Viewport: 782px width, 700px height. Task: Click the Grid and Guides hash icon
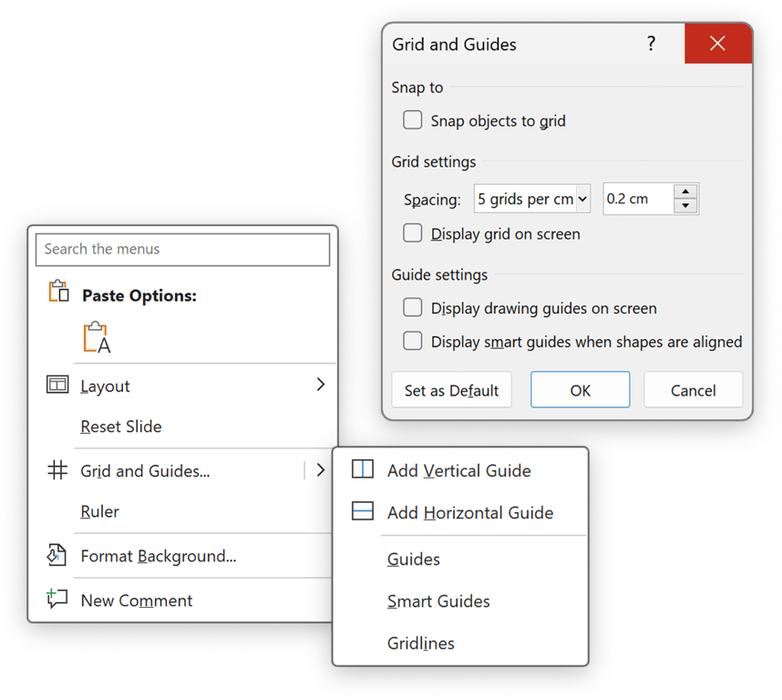click(57, 469)
